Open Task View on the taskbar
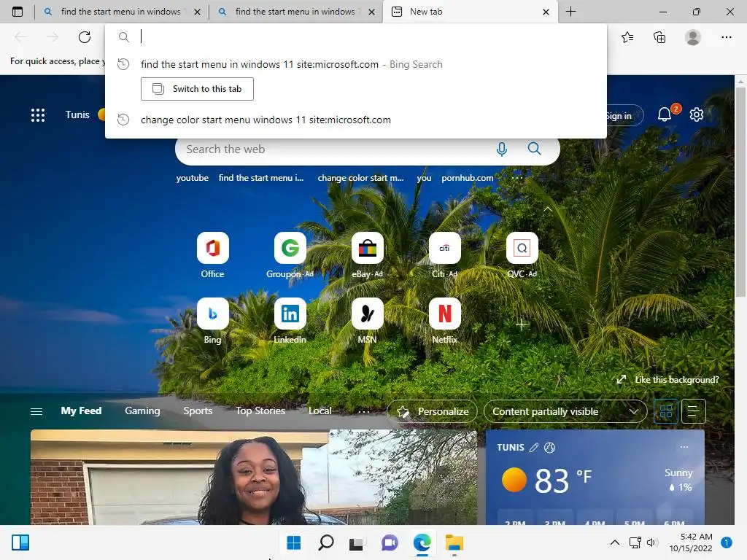This screenshot has height=560, width=747. coord(356,543)
